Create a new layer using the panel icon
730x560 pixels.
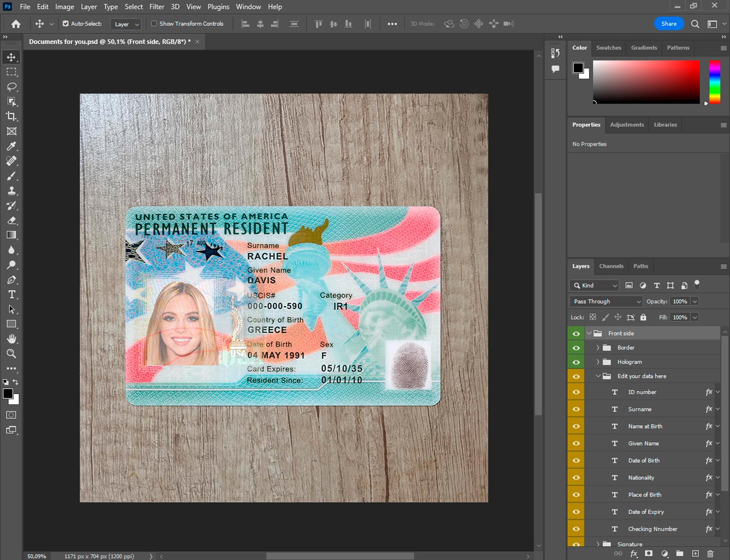(695, 554)
